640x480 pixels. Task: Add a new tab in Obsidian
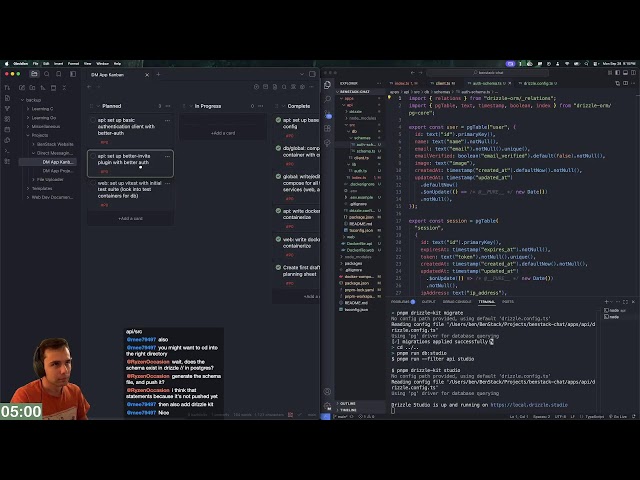[x=158, y=74]
